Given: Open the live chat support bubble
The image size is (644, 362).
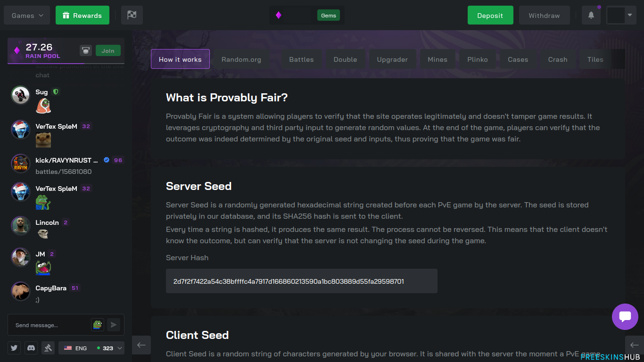Looking at the screenshot, I should pyautogui.click(x=625, y=317).
